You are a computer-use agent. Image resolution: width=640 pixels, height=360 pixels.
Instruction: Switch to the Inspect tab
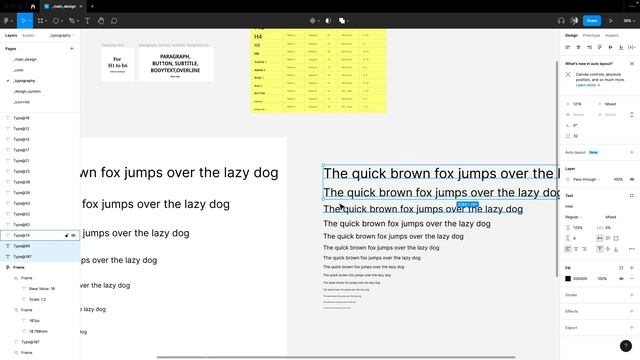(x=611, y=36)
